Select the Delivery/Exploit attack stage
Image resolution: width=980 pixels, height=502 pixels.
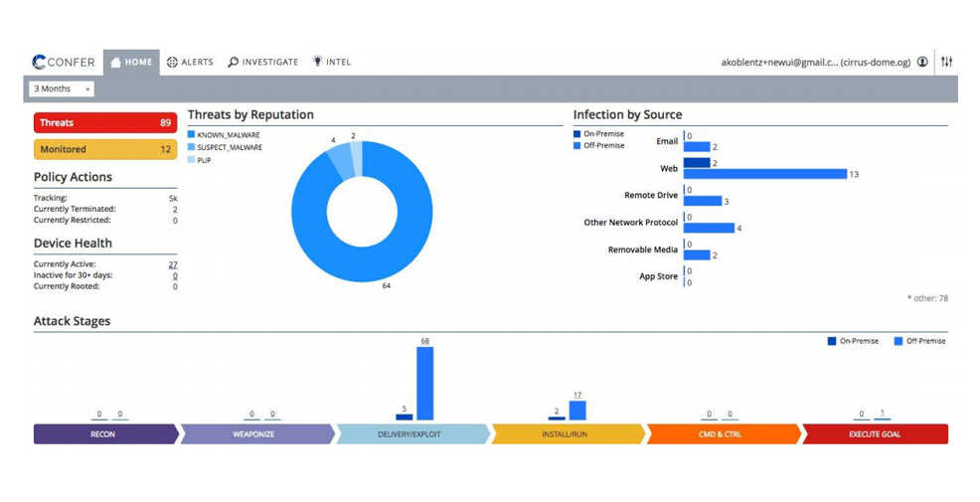(x=412, y=433)
